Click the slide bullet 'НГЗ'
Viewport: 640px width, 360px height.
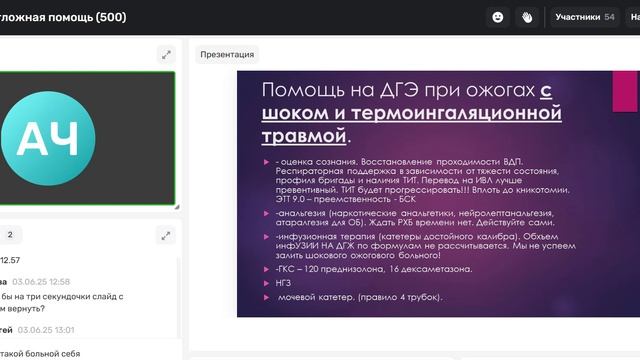pos(283,283)
